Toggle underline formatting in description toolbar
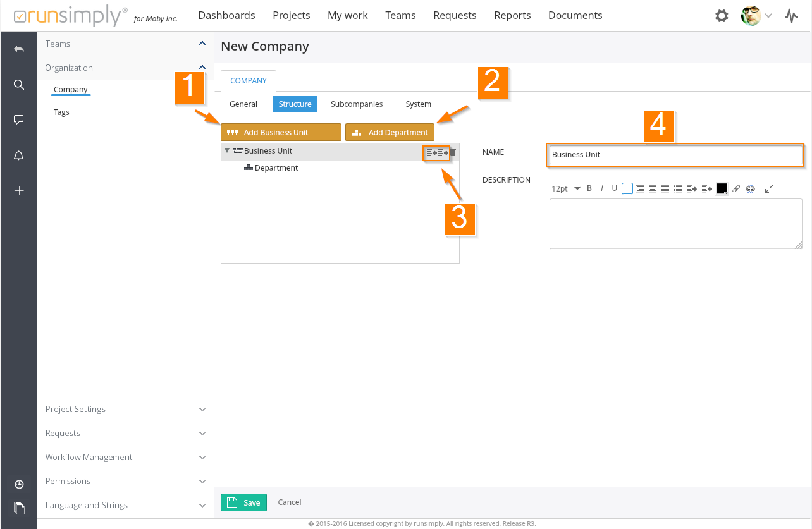The height and width of the screenshot is (529, 812). point(614,188)
